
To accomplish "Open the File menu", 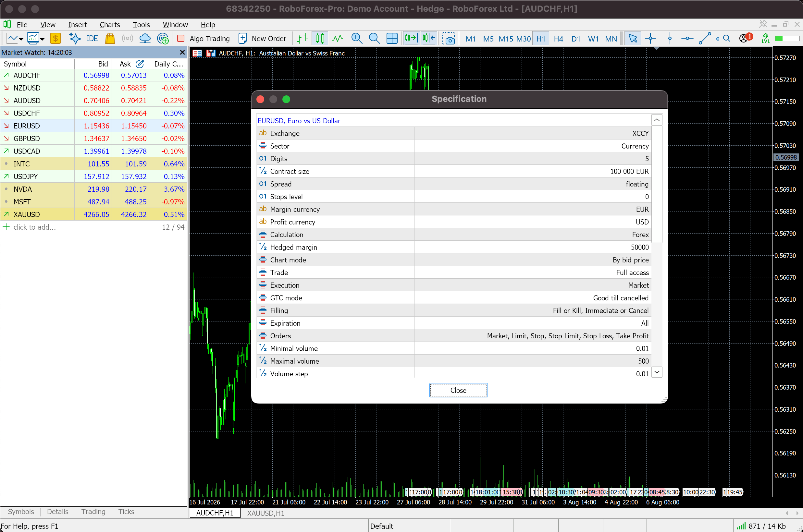I will pyautogui.click(x=22, y=25).
